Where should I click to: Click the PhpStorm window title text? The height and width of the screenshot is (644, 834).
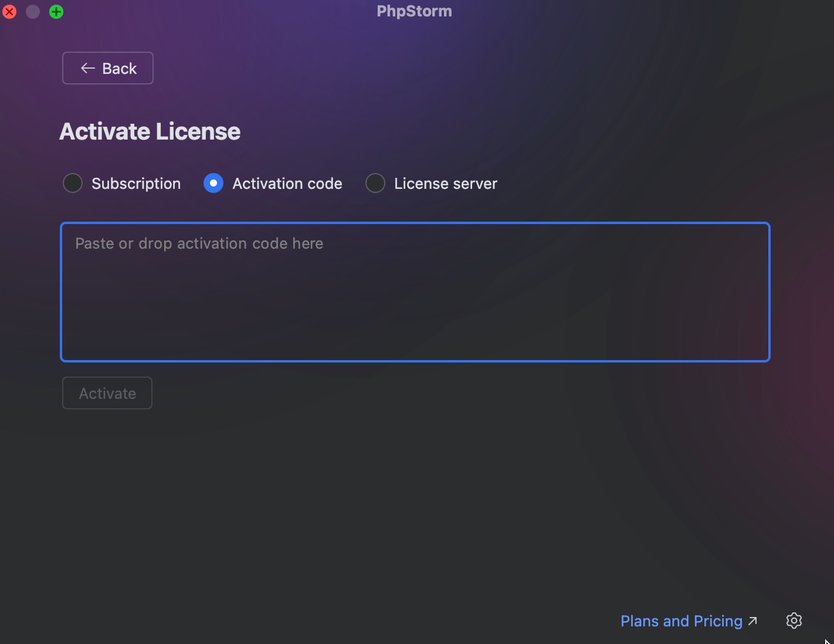[414, 11]
